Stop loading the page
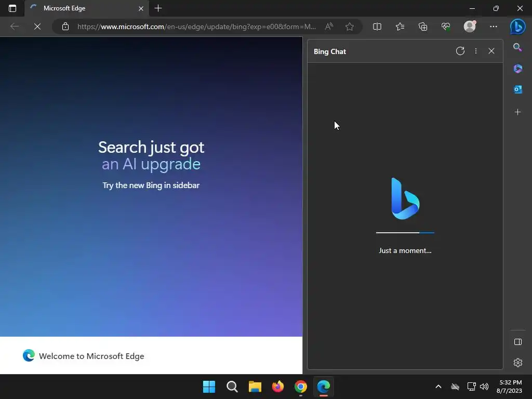This screenshot has height=399, width=532. 37,26
